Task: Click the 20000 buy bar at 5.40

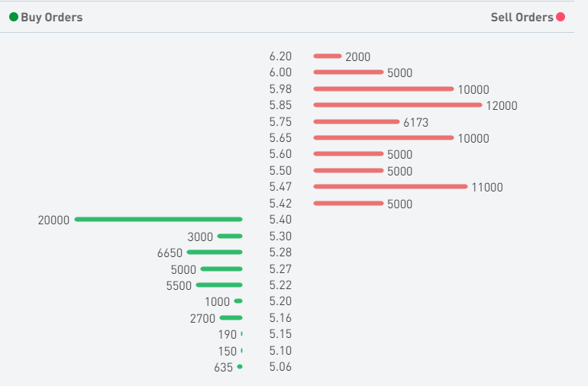Action: (x=158, y=220)
